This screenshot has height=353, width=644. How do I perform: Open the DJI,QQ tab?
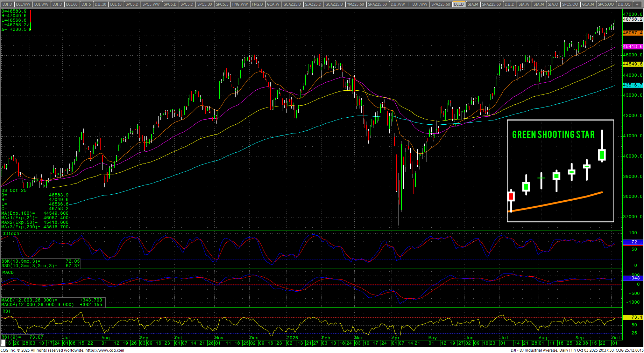click(x=624, y=4)
